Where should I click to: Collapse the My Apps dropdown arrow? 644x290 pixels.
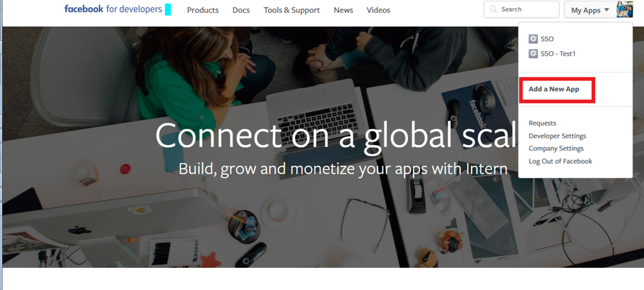click(x=606, y=10)
